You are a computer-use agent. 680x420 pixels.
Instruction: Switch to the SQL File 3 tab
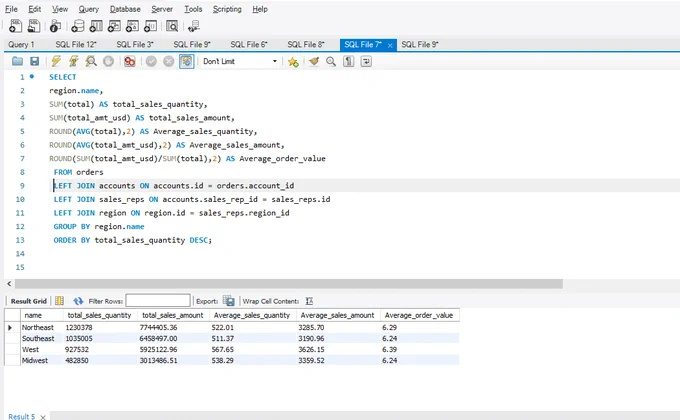[x=135, y=45]
